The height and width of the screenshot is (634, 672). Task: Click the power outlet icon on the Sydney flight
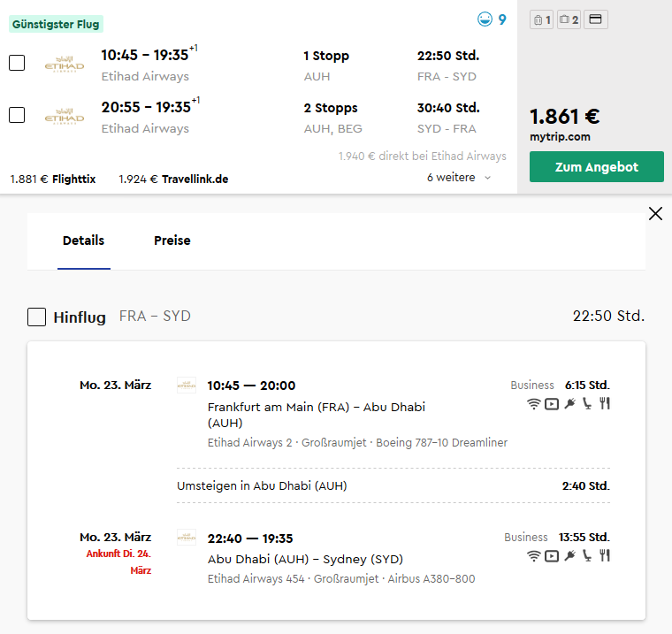pos(569,556)
